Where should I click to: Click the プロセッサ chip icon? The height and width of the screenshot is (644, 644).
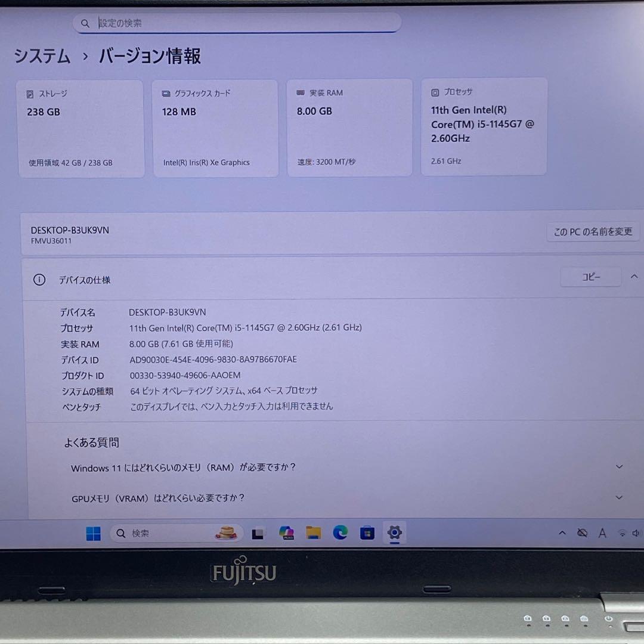tap(434, 92)
